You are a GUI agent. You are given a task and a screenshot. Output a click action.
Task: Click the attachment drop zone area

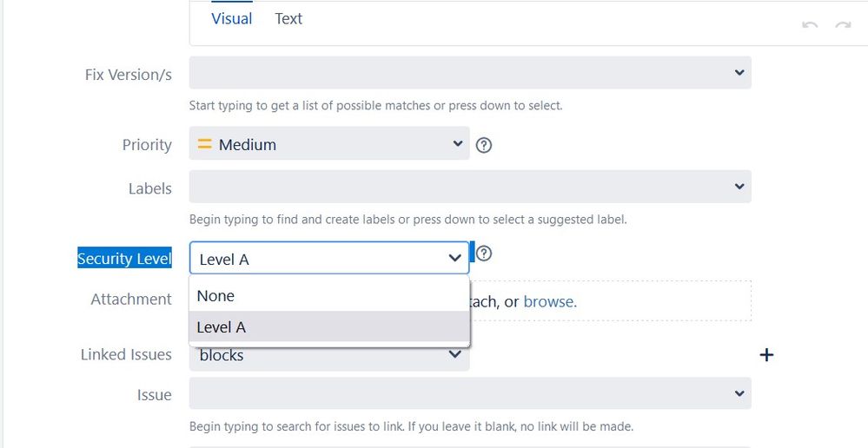click(x=611, y=301)
